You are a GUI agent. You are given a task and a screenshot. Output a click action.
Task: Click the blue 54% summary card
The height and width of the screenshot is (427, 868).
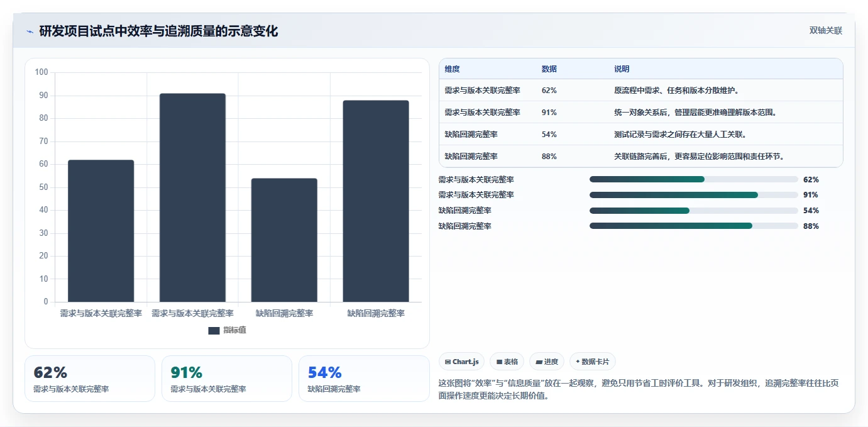coord(364,379)
